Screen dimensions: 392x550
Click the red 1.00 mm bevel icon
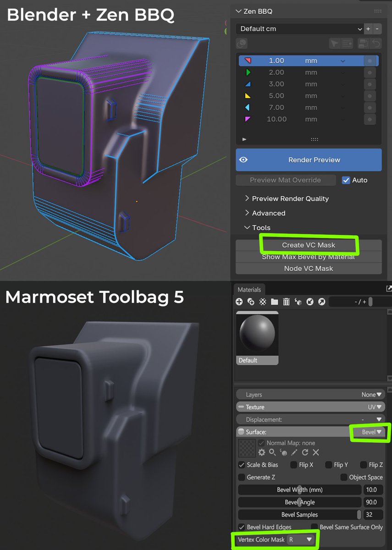click(x=248, y=60)
